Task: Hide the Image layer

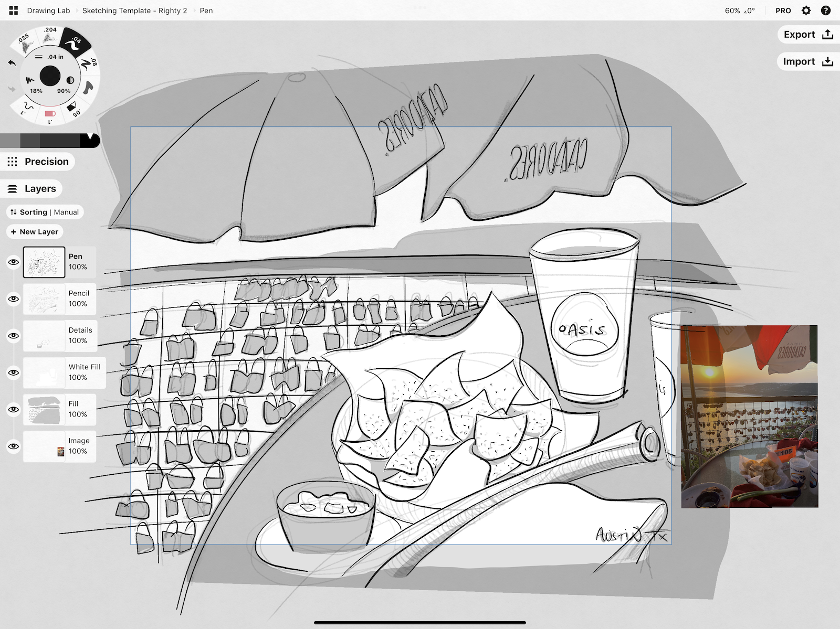Action: 14,446
